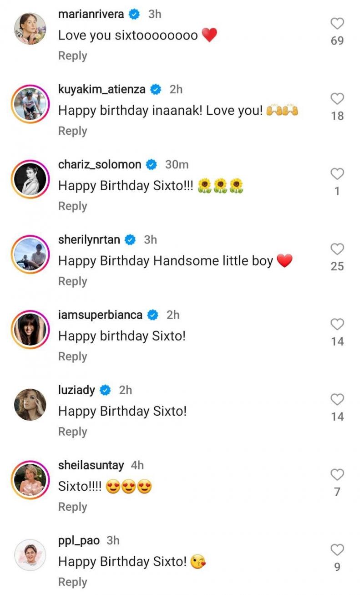Reply to chariz_solomon's comment
The image size is (364, 595).
[x=72, y=206]
